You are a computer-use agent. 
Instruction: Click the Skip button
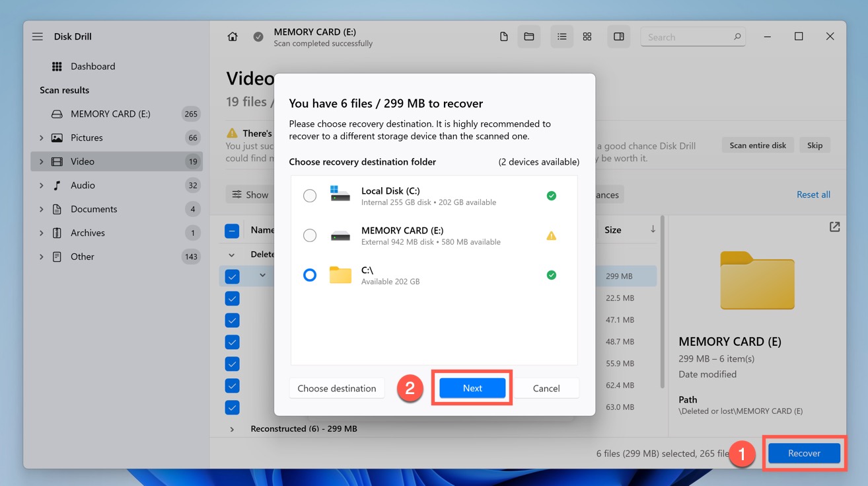(x=814, y=145)
